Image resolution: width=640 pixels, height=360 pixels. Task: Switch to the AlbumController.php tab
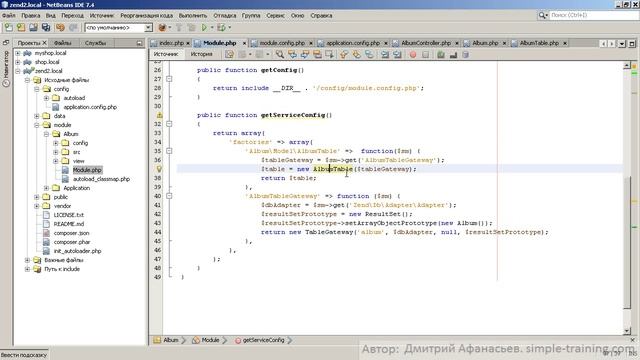point(426,43)
